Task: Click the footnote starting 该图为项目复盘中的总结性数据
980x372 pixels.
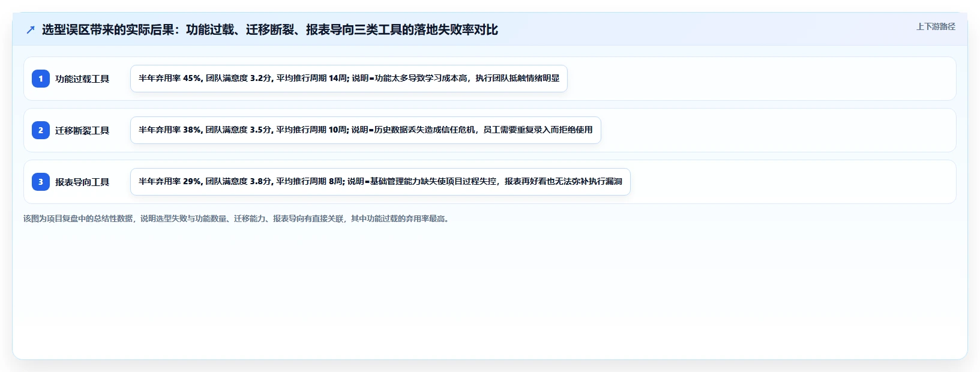Action: (238, 218)
